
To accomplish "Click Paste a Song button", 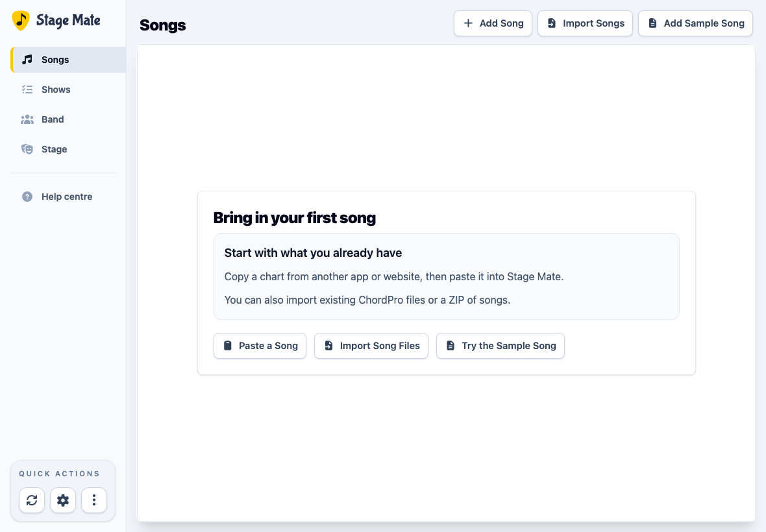I will (260, 346).
